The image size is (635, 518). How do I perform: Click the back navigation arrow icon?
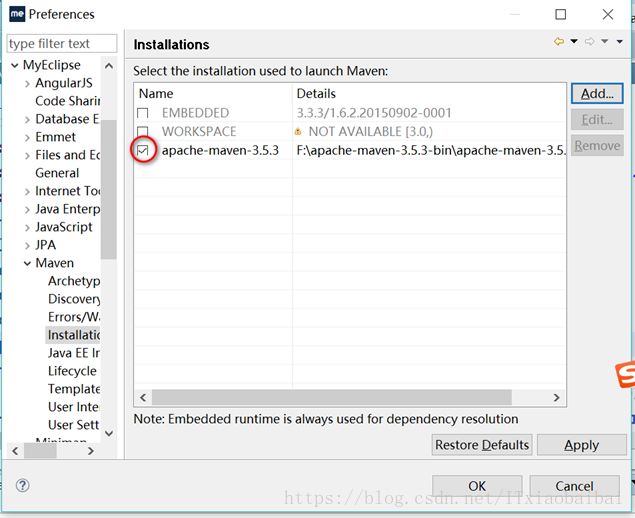559,41
